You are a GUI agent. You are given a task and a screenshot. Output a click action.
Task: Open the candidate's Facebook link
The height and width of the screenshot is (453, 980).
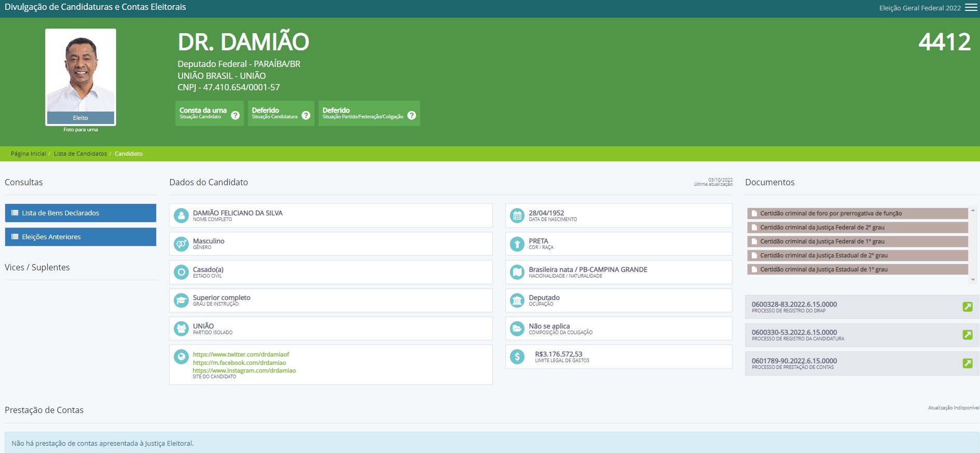pos(239,363)
